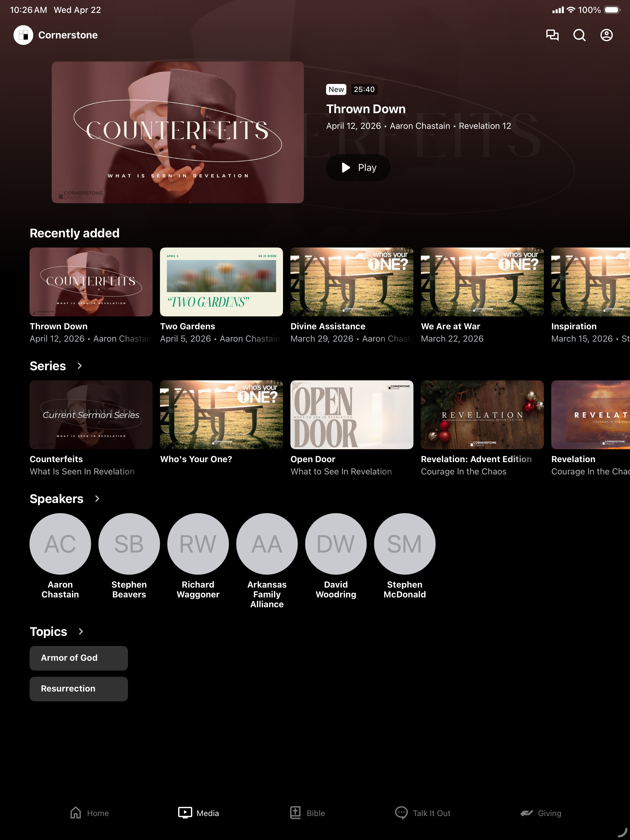Tap the 'Two Gardens' title text
This screenshot has width=630, height=840.
tap(188, 326)
